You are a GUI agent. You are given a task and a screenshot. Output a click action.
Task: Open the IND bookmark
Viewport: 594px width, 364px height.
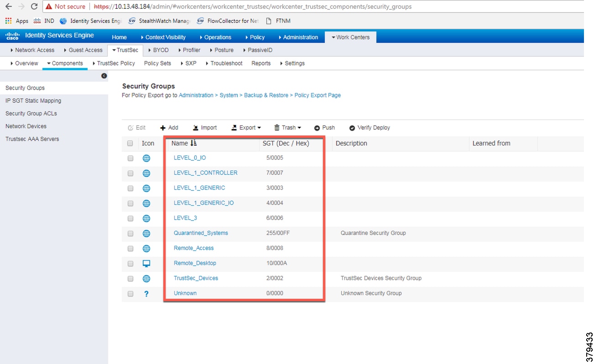coord(44,21)
